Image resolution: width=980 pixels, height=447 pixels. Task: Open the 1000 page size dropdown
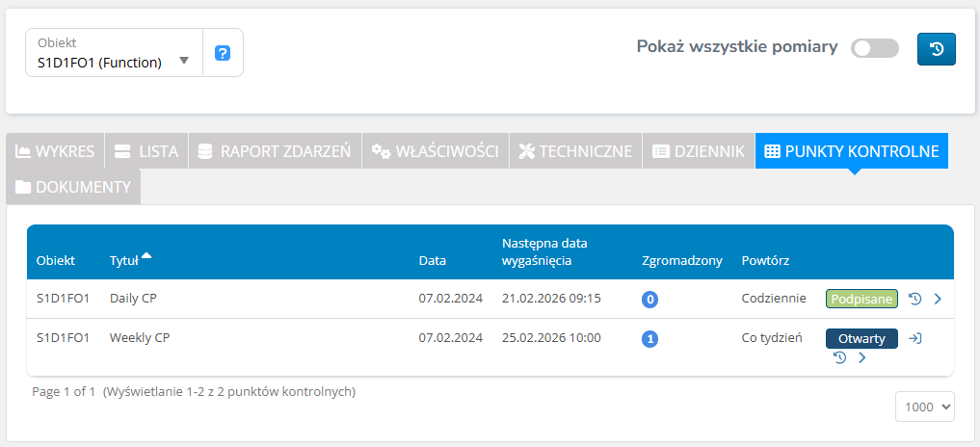(925, 407)
